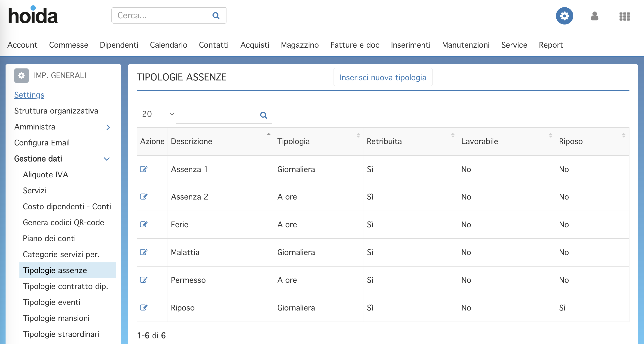The height and width of the screenshot is (344, 644).
Task: Open the Service menu
Action: pos(514,45)
